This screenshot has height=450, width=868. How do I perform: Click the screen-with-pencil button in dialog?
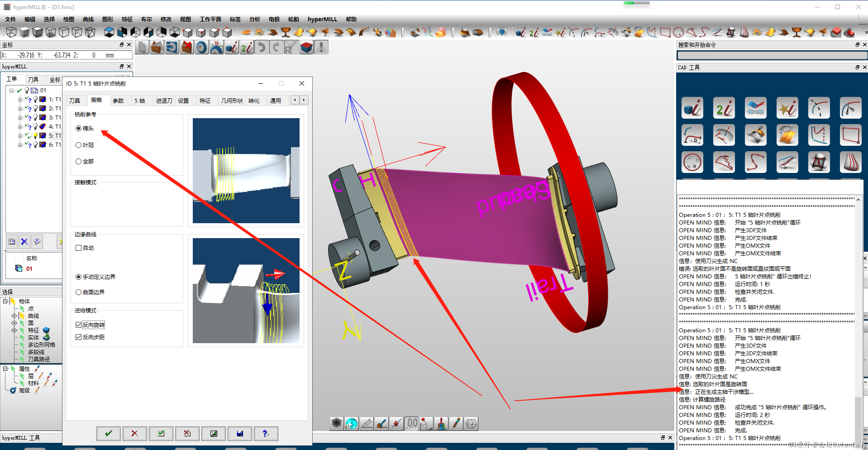click(x=214, y=433)
